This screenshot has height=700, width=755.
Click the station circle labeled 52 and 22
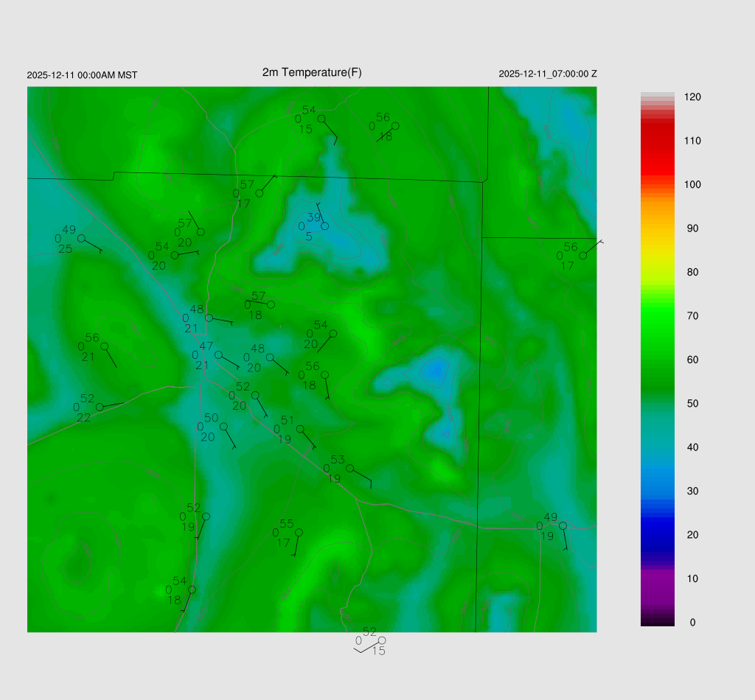pos(100,407)
